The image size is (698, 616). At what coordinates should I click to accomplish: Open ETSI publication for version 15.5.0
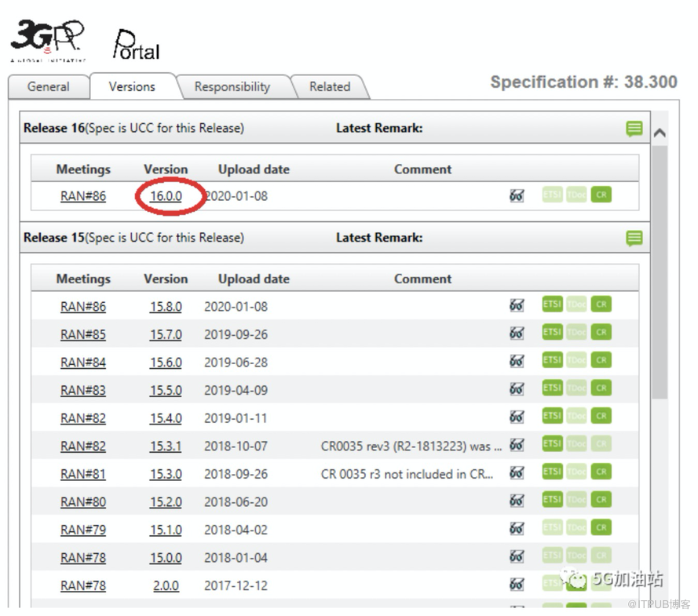click(553, 388)
